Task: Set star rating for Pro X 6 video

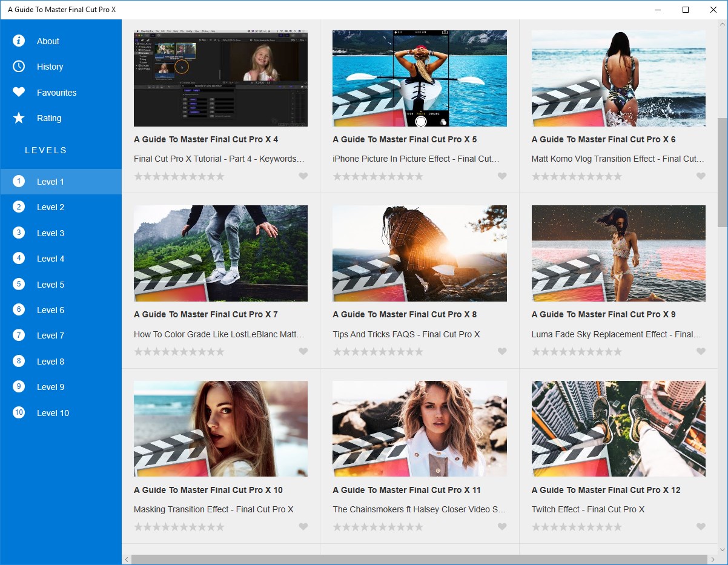Action: pyautogui.click(x=577, y=176)
